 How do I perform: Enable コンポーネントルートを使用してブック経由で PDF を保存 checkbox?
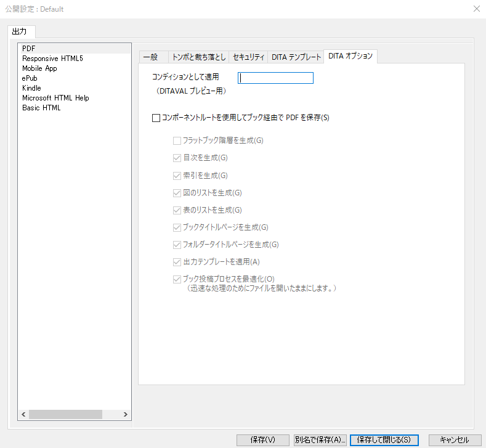tap(156, 118)
